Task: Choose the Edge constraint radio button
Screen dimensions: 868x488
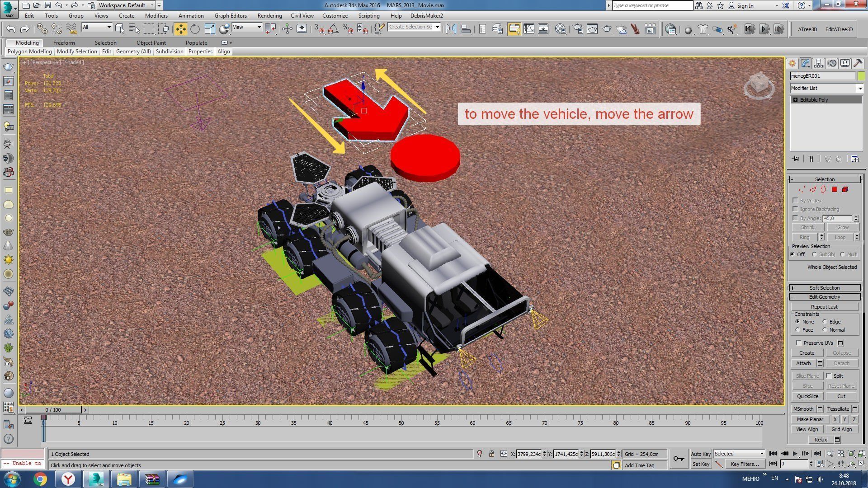Action: pos(825,322)
